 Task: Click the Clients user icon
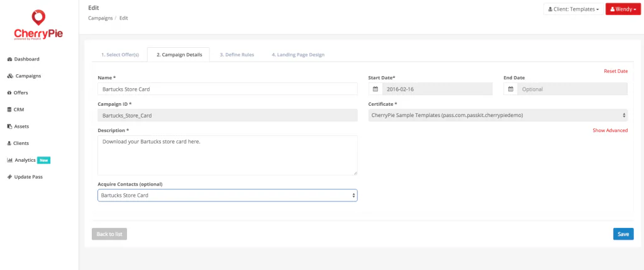[9, 143]
